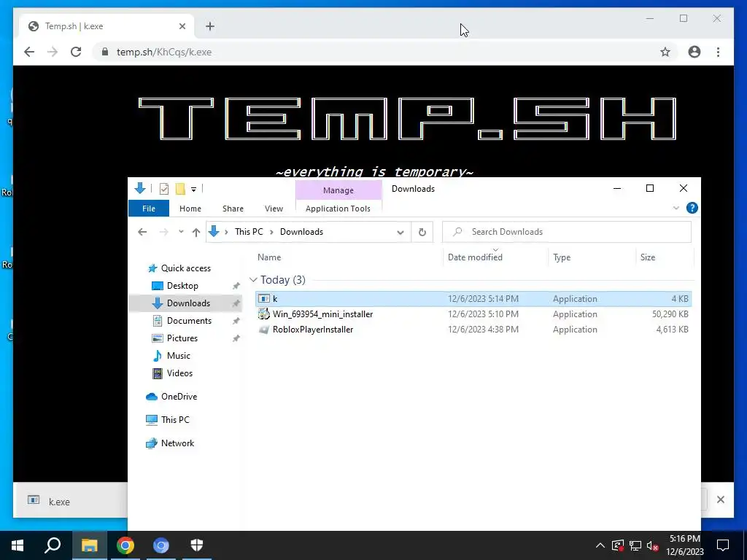Click the Chrome back arrow
This screenshot has width=747, height=560.
tap(29, 52)
